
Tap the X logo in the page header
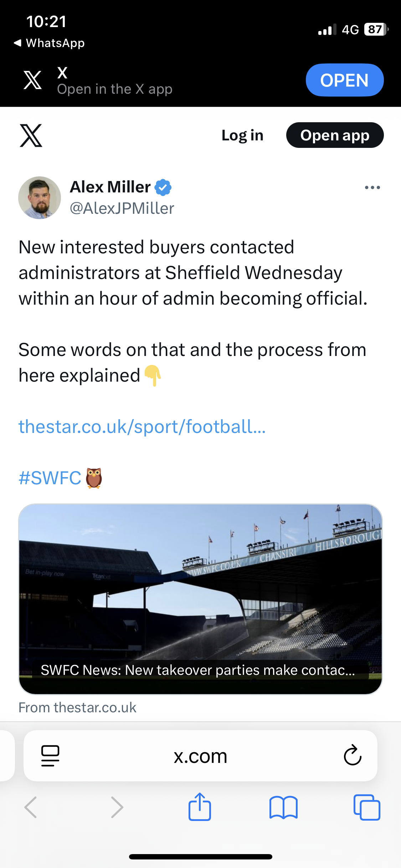(31, 135)
